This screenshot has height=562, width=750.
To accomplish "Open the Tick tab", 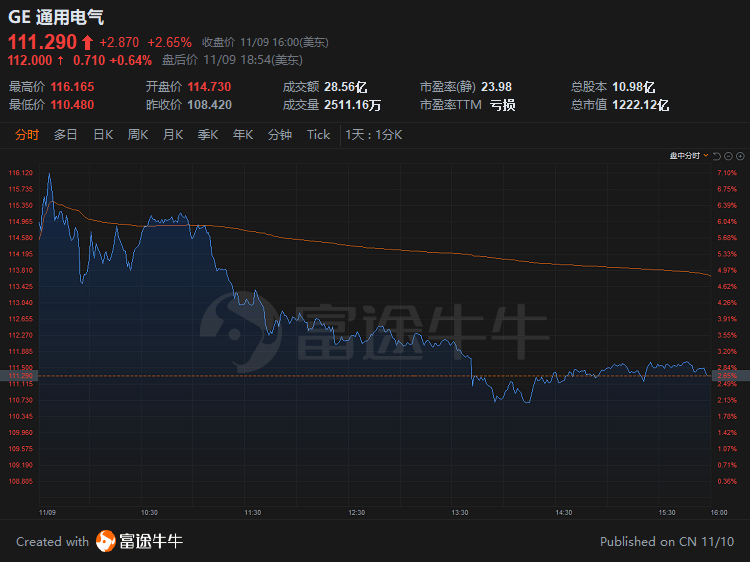I will [319, 135].
